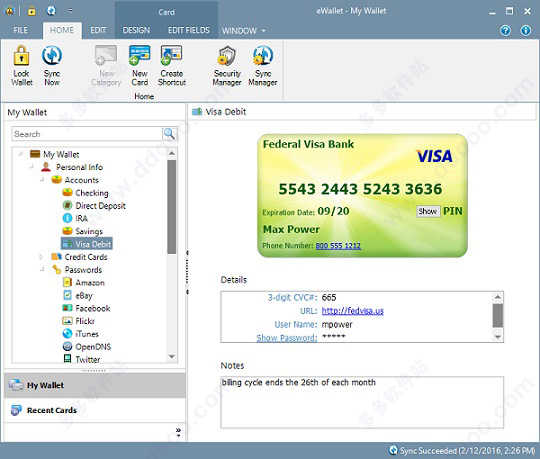Screen dimensions: 540x459
Task: Click the tree scrollbar up arrow
Action: tap(172, 153)
